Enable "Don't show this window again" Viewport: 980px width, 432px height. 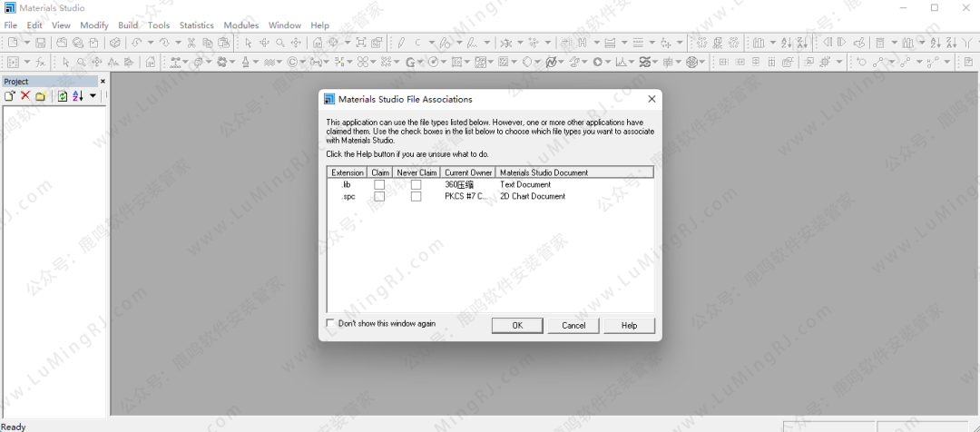tap(330, 323)
